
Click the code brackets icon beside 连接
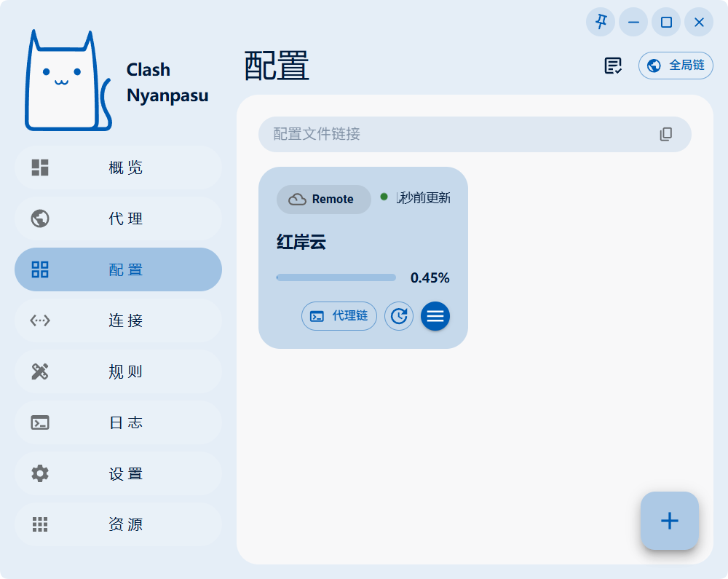(39, 320)
